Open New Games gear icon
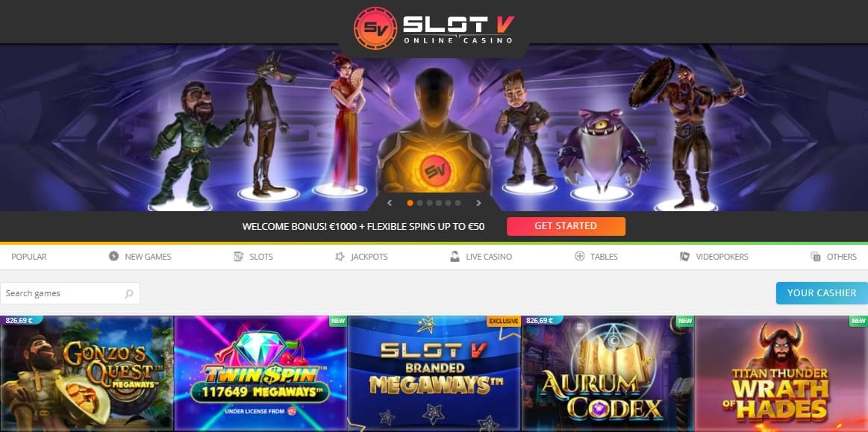Screen dimensions: 868x432 [113, 256]
